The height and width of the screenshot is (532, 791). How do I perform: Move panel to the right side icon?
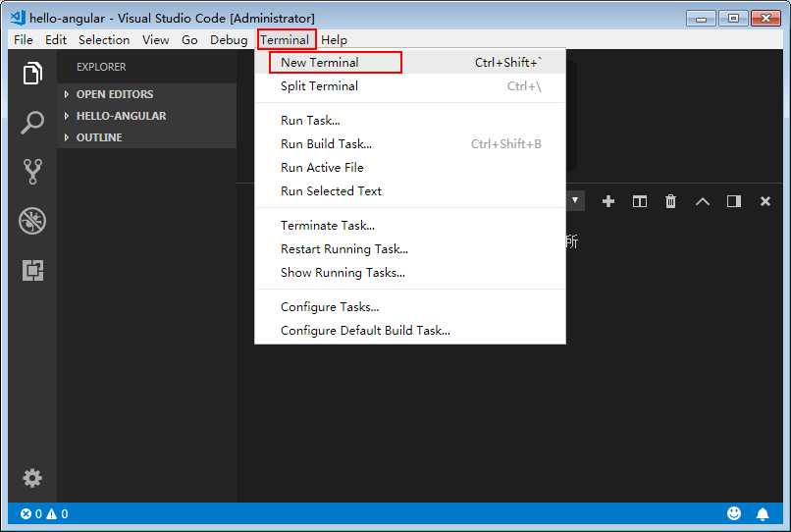click(734, 201)
